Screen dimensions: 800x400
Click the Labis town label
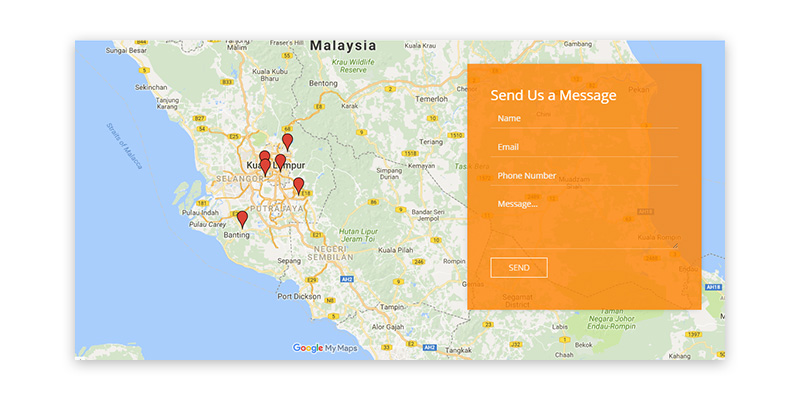560,327
